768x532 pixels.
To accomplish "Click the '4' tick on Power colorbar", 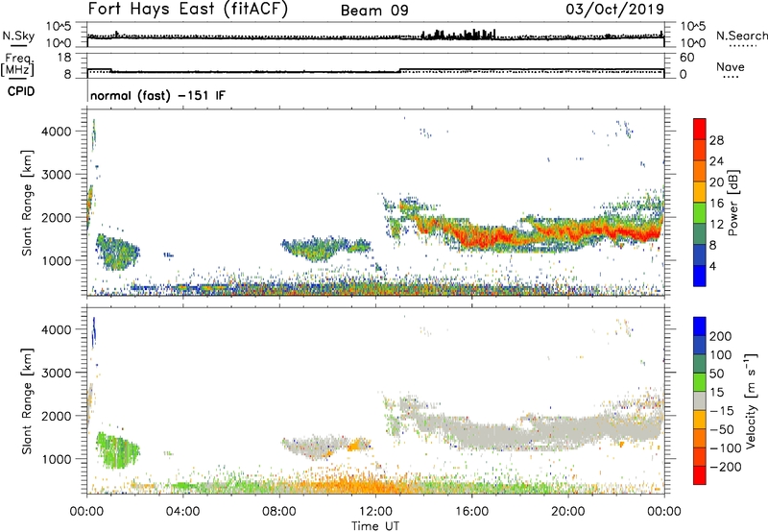I will pyautogui.click(x=712, y=267).
